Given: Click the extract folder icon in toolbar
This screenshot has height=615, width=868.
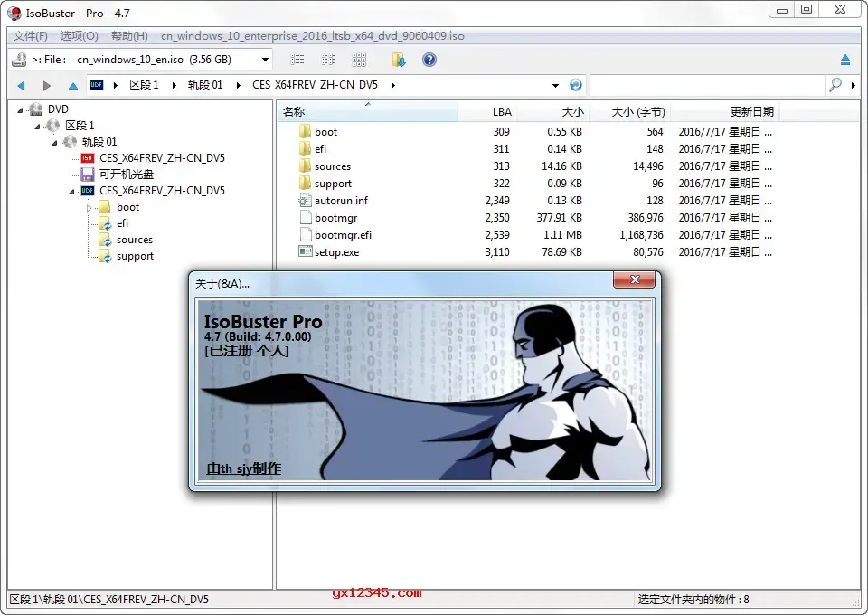Looking at the screenshot, I should tap(399, 59).
